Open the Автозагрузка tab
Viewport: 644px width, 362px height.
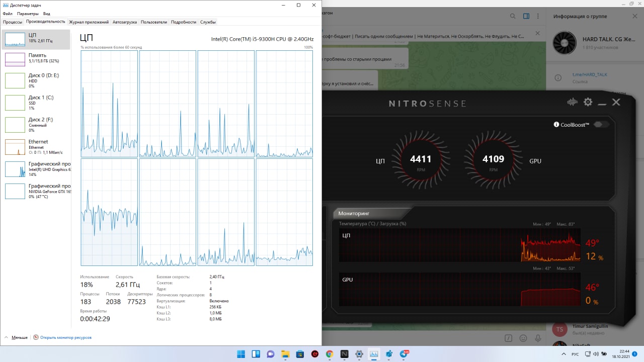[124, 22]
